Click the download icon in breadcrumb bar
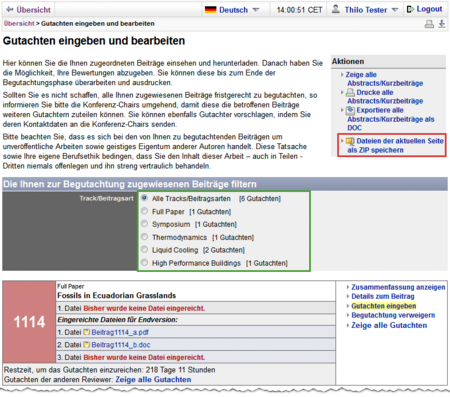450x397 pixels. click(x=442, y=24)
